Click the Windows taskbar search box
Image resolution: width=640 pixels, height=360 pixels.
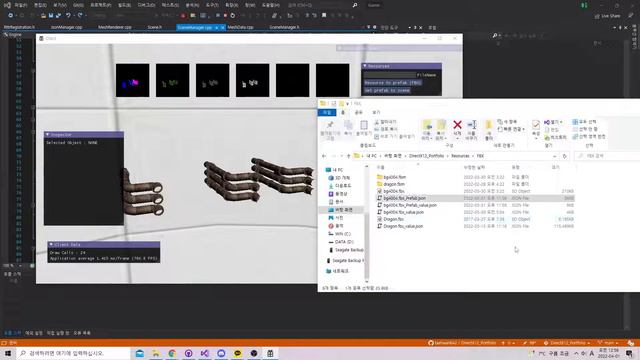(73, 353)
